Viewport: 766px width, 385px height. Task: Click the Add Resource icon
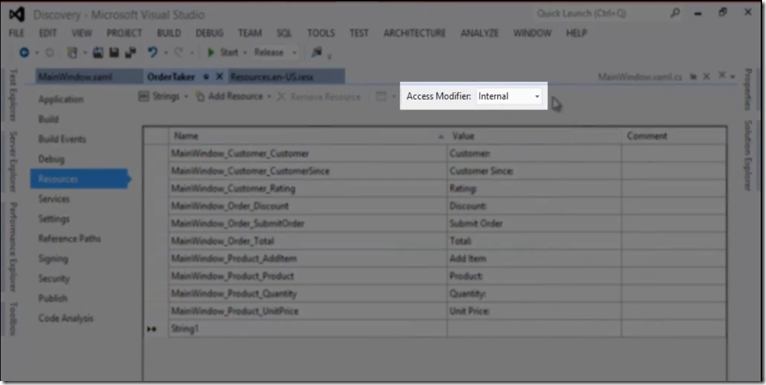[200, 97]
